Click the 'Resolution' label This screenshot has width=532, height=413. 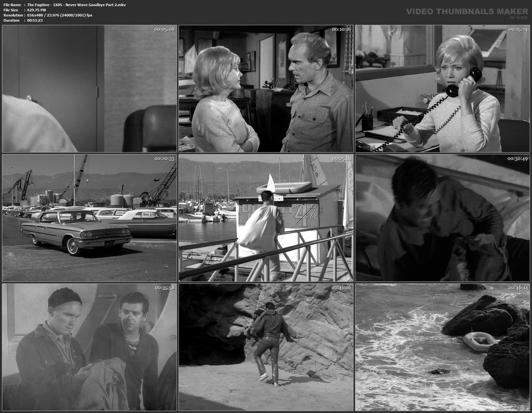click(x=13, y=15)
